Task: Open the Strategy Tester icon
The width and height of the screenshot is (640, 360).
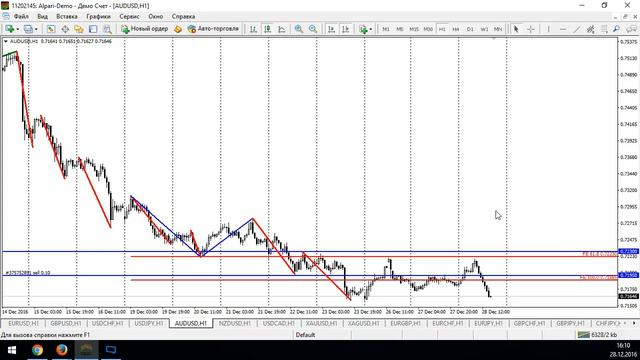Action: pos(107,29)
